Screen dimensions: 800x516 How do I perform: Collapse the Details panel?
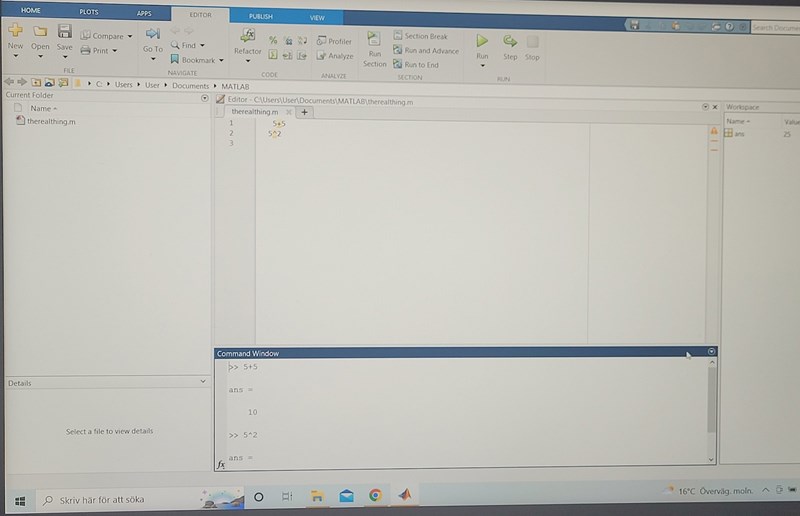(203, 382)
